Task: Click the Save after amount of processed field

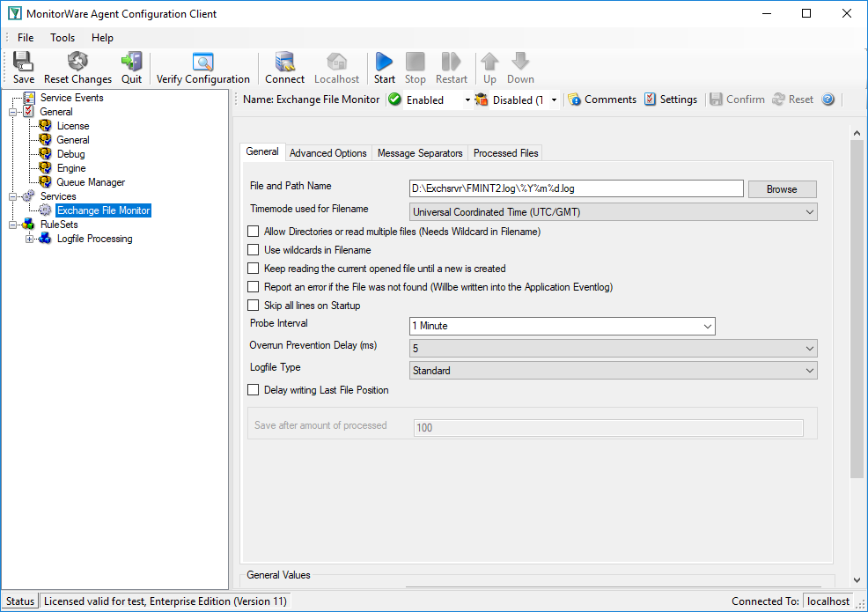Action: pos(608,428)
